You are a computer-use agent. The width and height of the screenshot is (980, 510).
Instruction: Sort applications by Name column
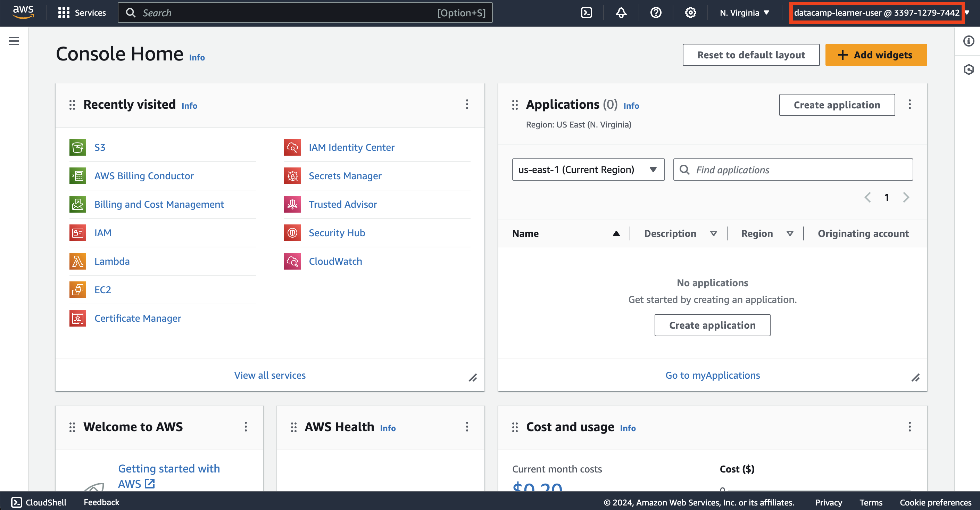(616, 233)
